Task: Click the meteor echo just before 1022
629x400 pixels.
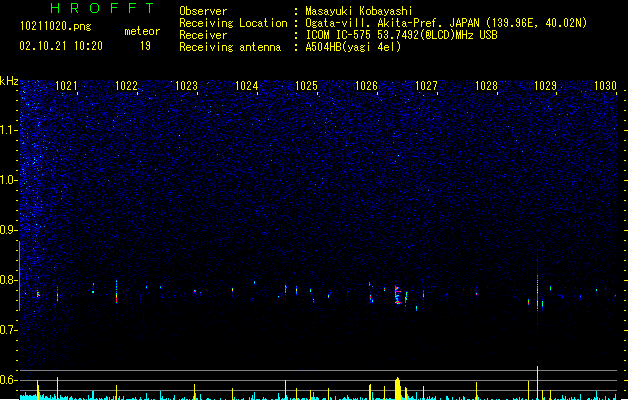Action: 116,291
